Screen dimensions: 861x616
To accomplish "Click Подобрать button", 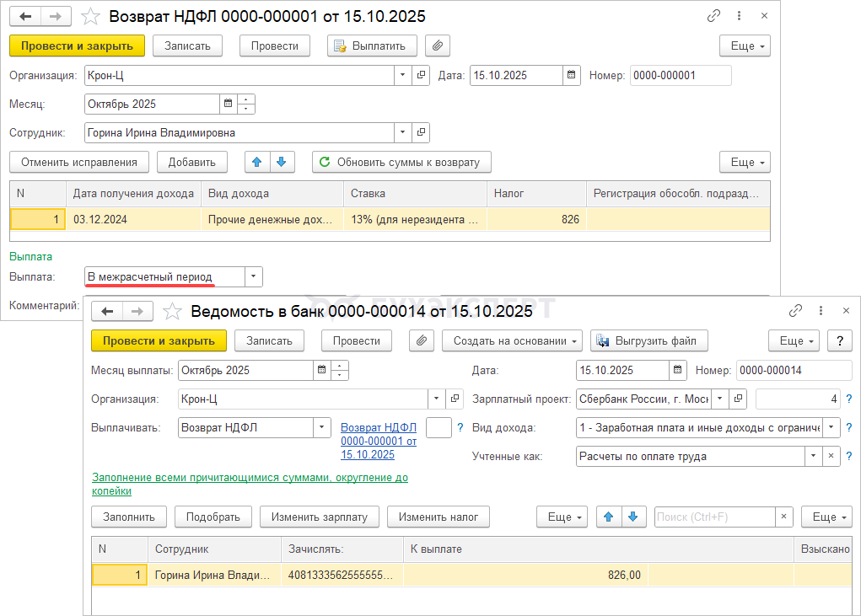I will pyautogui.click(x=213, y=517).
